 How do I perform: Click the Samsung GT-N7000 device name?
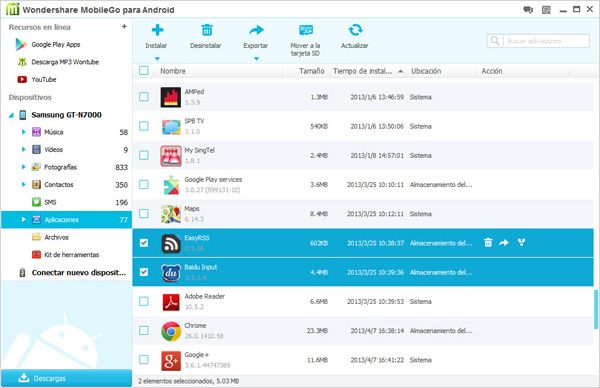(x=67, y=115)
